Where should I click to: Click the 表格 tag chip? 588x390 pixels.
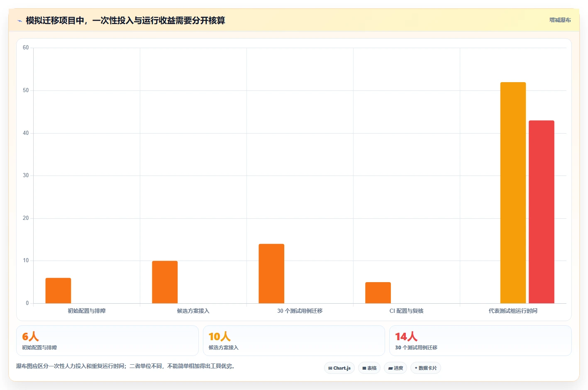369,368
